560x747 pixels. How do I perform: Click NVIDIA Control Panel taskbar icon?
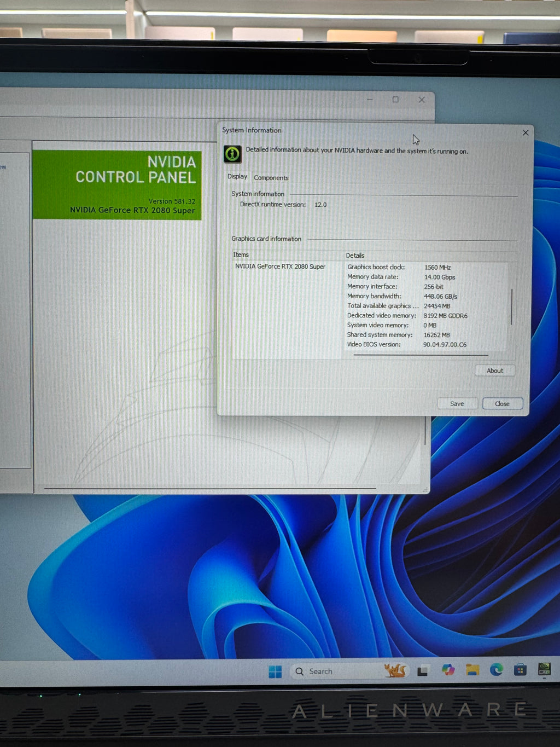click(544, 669)
